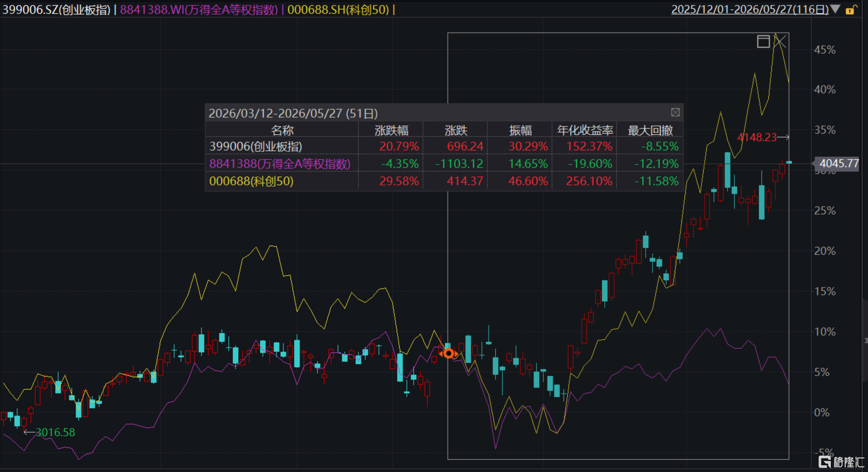This screenshot has width=868, height=472.
Task: Click the 14.65% amplitude value
Action: [x=528, y=164]
